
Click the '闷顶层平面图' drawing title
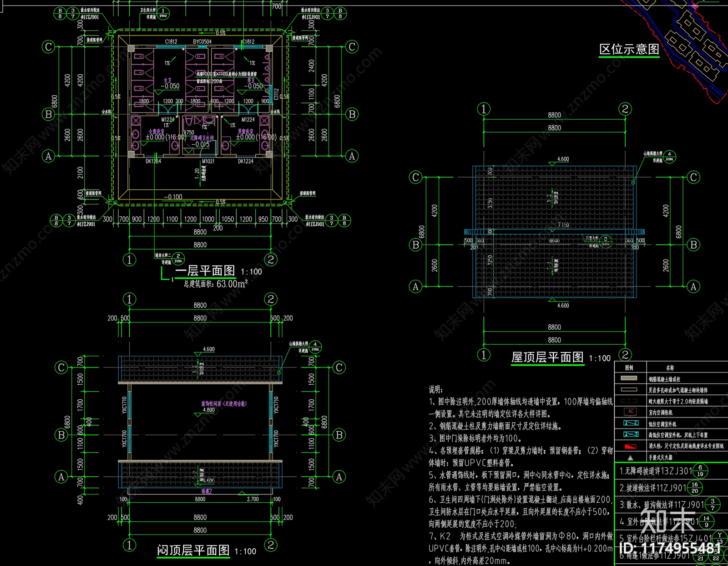pos(193,550)
